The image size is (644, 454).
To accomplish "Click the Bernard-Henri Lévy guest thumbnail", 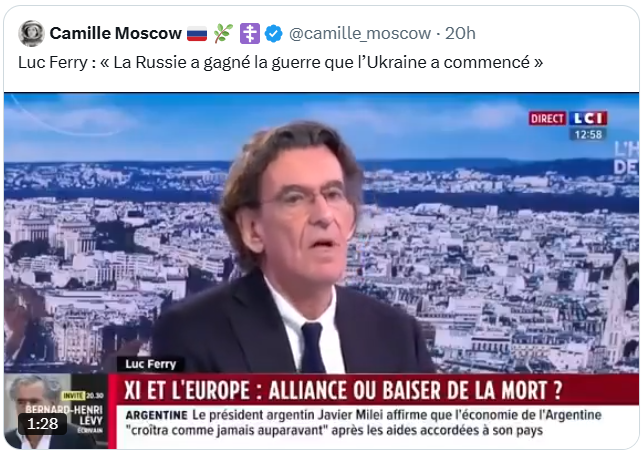I will click(56, 411).
